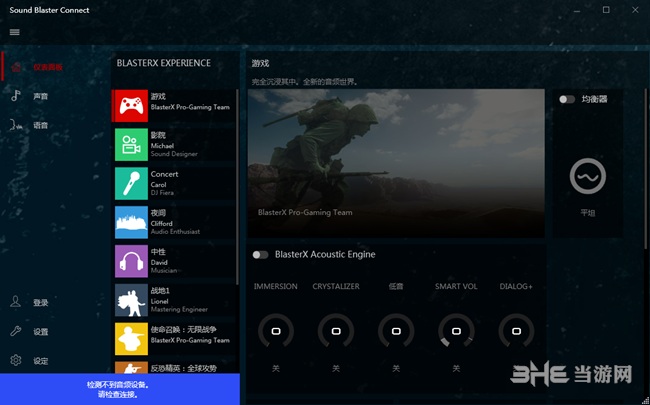Screen dimensions: 650x405
Task: Select the yellow Call of Duty icon
Action: pyautogui.click(x=131, y=339)
